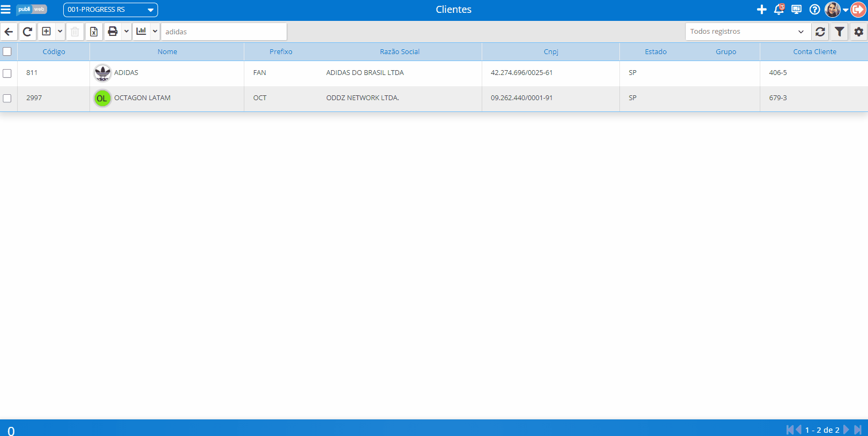The width and height of the screenshot is (868, 436).
Task: Sort by the Razão Social column header
Action: tap(400, 51)
